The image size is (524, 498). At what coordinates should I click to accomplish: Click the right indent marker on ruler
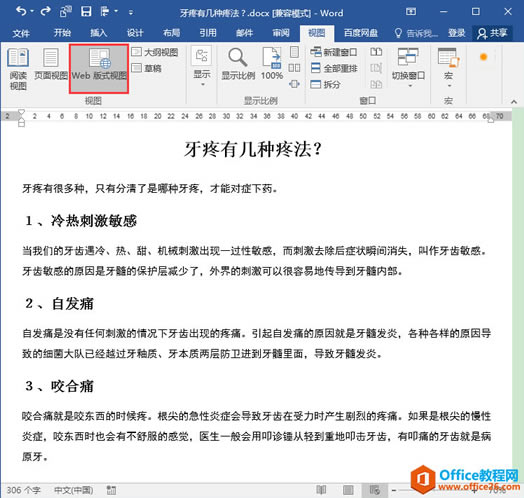click(491, 120)
